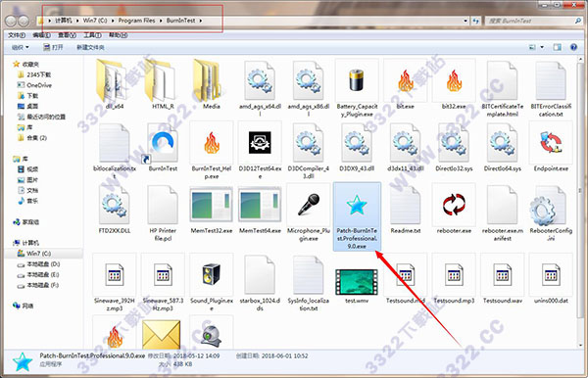
Task: Select unins000.dat file
Action: pyautogui.click(x=551, y=279)
